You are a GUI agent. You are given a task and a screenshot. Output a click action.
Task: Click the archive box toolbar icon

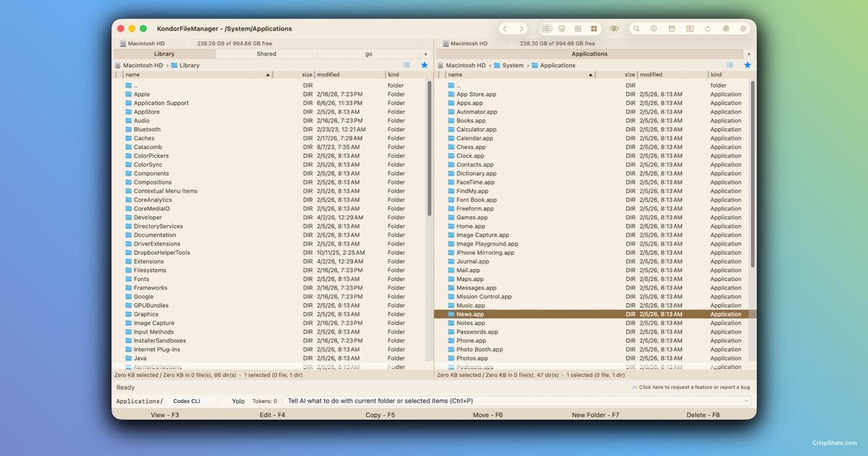(671, 29)
